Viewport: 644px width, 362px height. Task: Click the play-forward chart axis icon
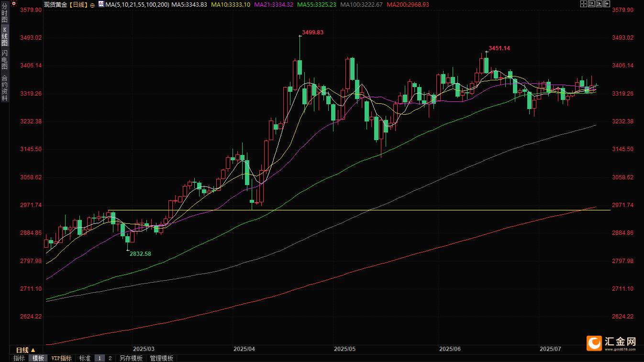point(599,4)
